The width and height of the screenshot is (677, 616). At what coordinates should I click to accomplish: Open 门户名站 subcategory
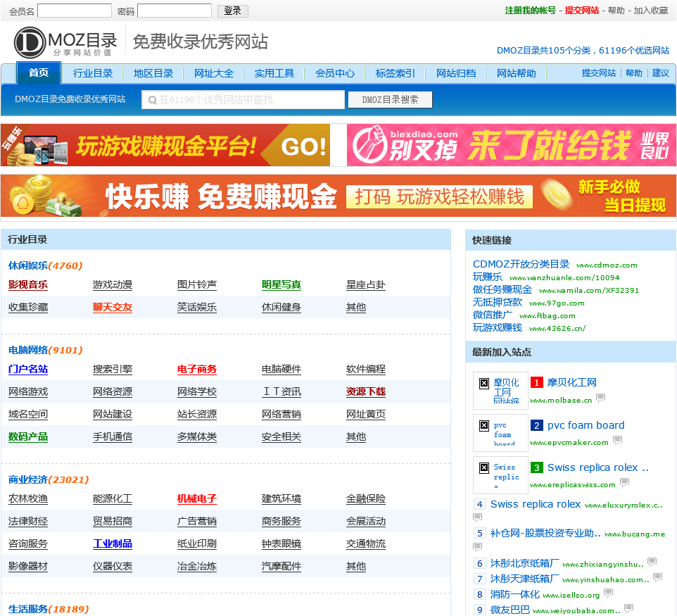[x=28, y=370]
